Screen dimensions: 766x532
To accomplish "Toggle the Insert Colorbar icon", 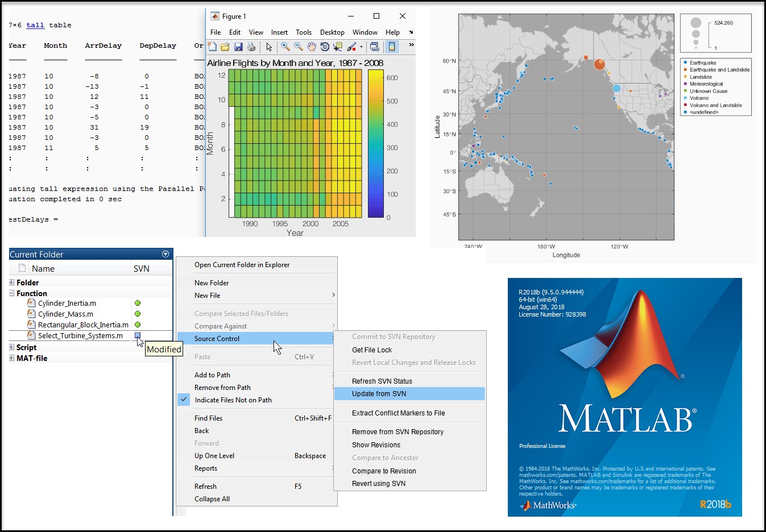I will pyautogui.click(x=392, y=47).
